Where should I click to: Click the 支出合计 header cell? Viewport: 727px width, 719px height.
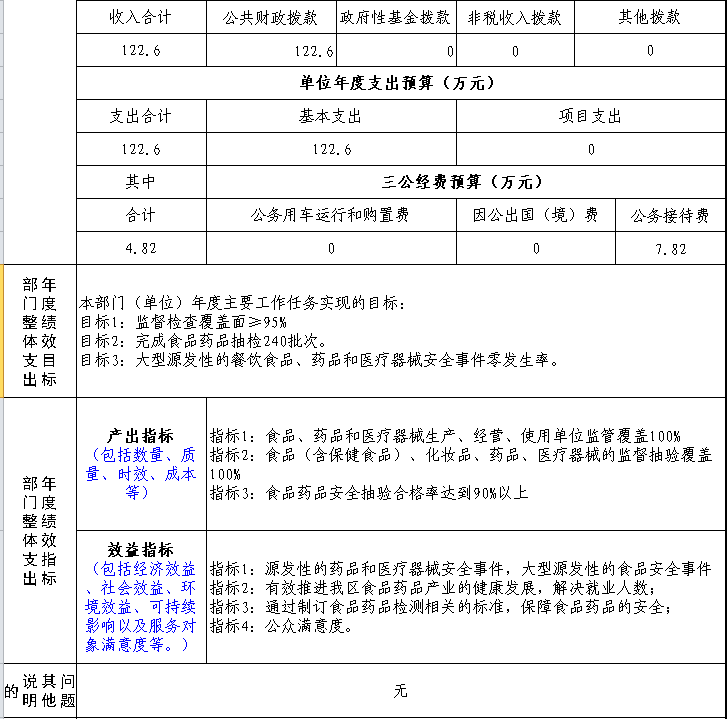click(141, 116)
